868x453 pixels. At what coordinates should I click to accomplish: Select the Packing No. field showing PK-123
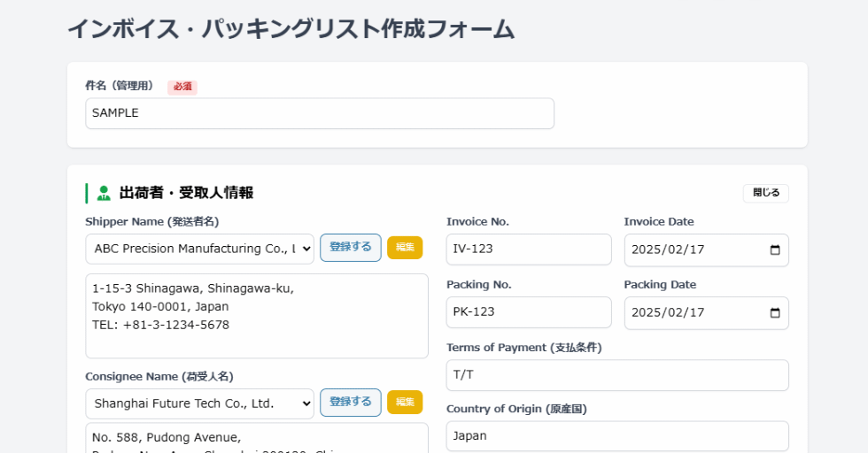pos(528,312)
